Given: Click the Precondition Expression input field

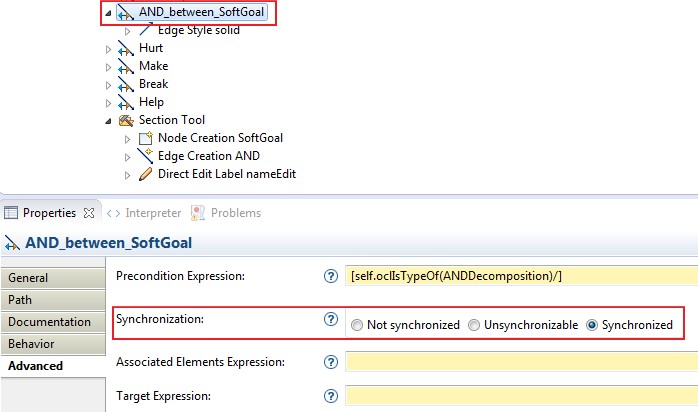Looking at the screenshot, I should pos(520,276).
